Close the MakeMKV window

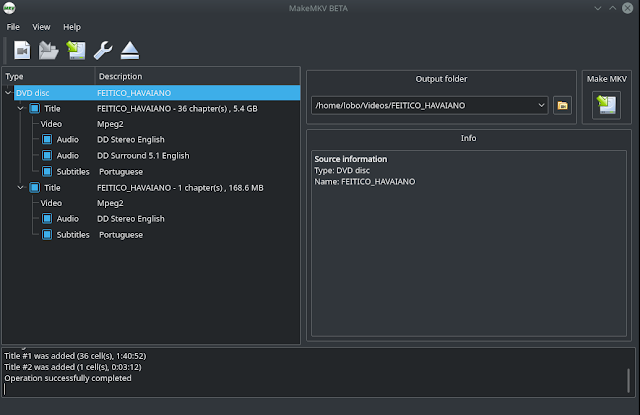[627, 8]
